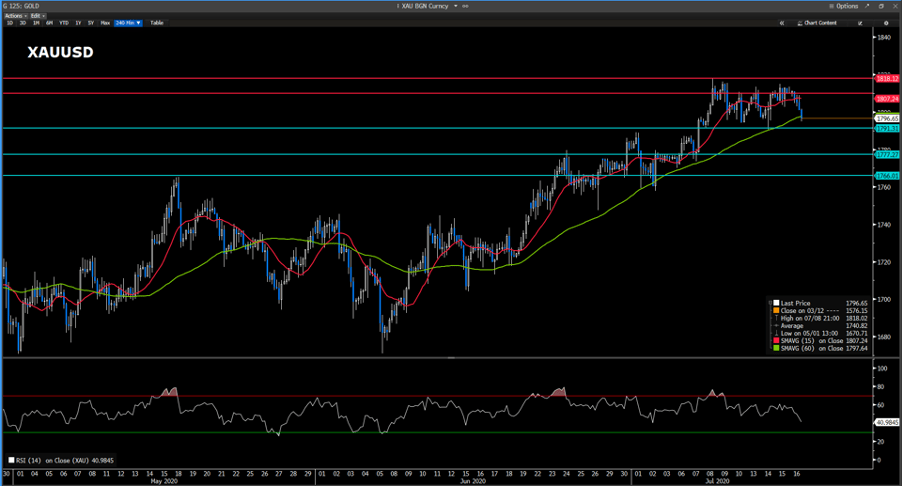The width and height of the screenshot is (902, 486).
Task: Click the Last Price legend text
Action: click(795, 303)
